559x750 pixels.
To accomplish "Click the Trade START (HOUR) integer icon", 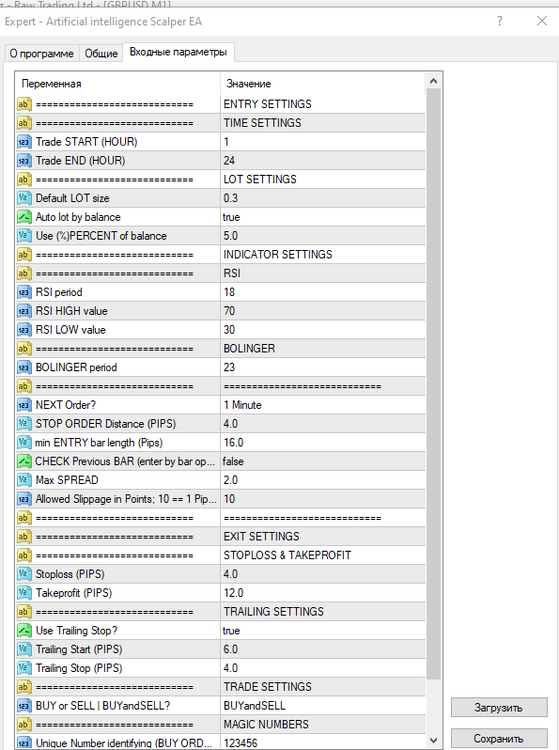I will 24,142.
